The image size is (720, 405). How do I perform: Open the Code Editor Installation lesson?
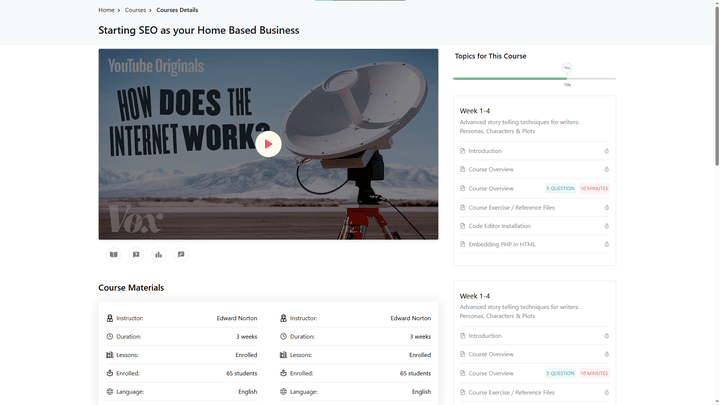click(500, 226)
